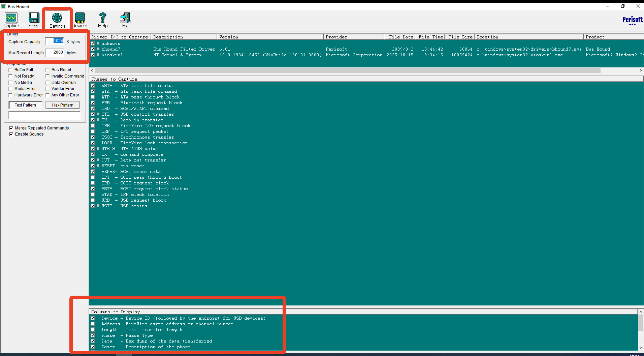644x356 pixels.
Task: Click the Exit toolbar icon
Action: pos(126,20)
